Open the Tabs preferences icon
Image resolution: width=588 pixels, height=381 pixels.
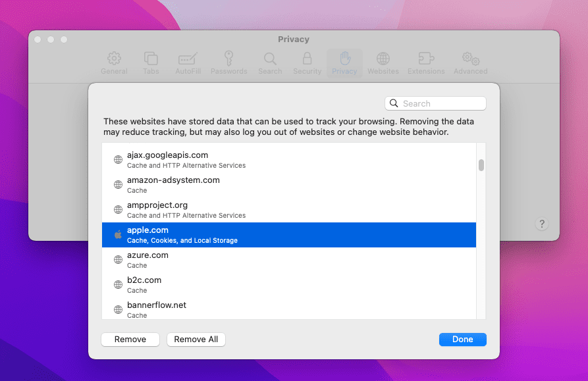tap(151, 59)
